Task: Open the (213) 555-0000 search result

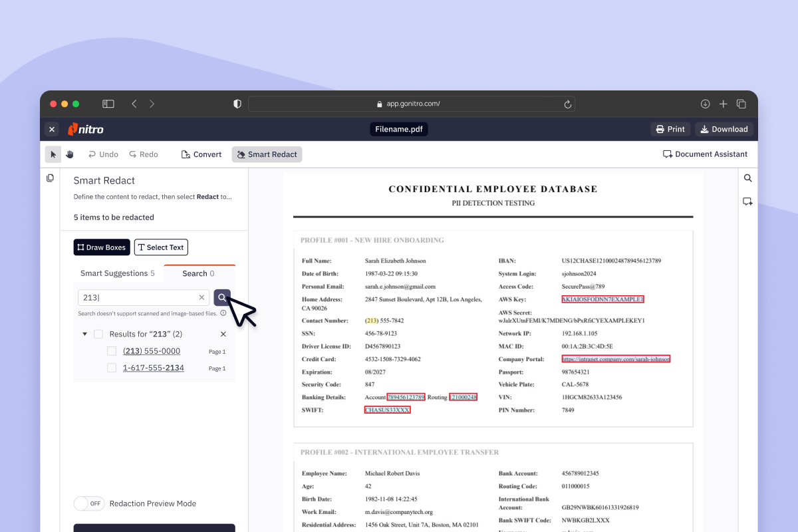Action: point(152,351)
